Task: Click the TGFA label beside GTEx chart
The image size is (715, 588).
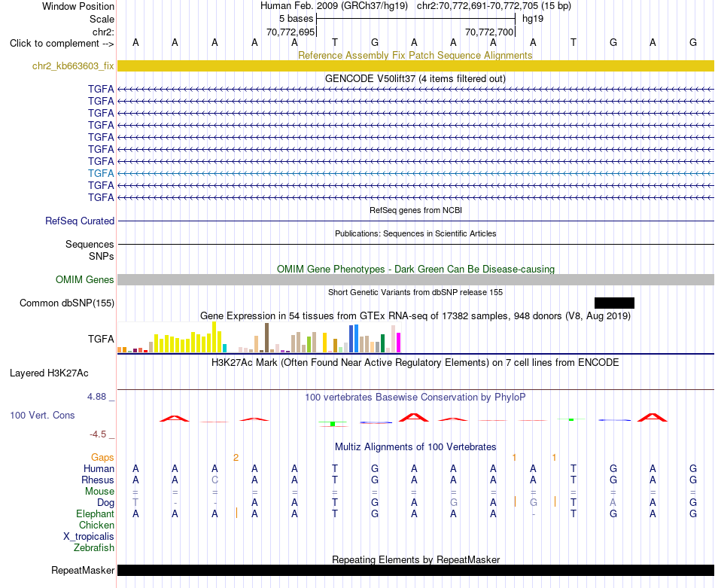Action: coord(101,339)
